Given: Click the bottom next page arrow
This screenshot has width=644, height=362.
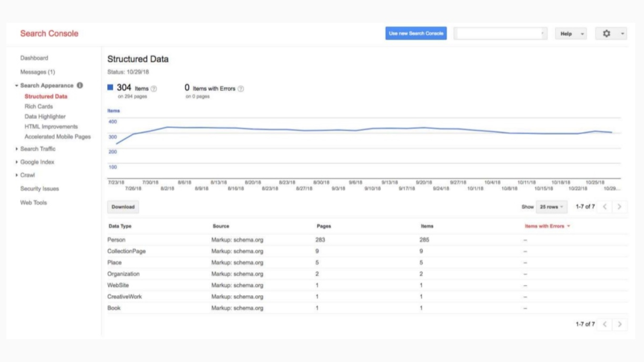Looking at the screenshot, I should (x=619, y=324).
